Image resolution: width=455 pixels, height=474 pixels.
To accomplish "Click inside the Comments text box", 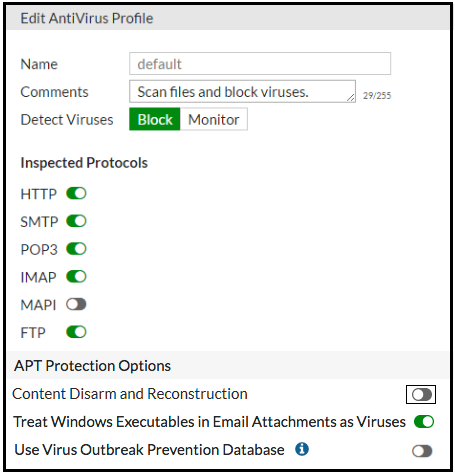I will 242,91.
